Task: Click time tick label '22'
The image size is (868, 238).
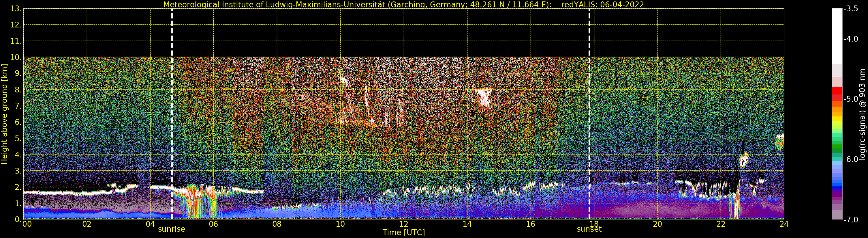Action: 721,224
